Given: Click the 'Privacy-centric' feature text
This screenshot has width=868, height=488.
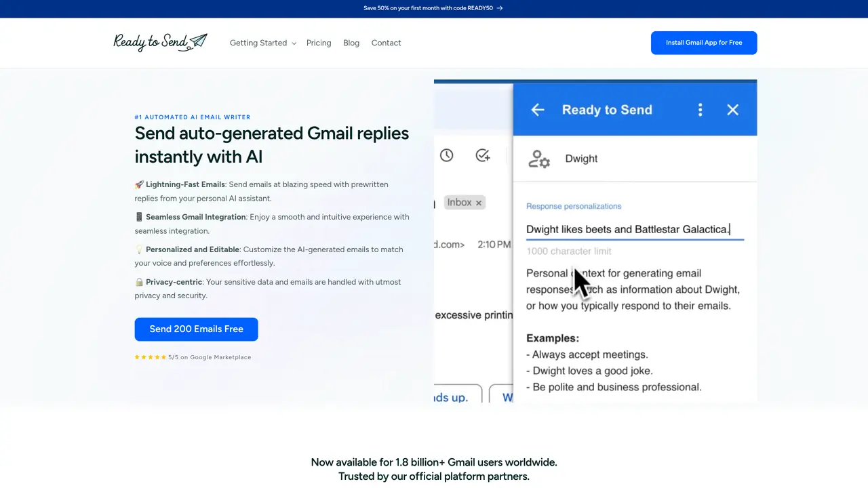Looking at the screenshot, I should [x=174, y=282].
